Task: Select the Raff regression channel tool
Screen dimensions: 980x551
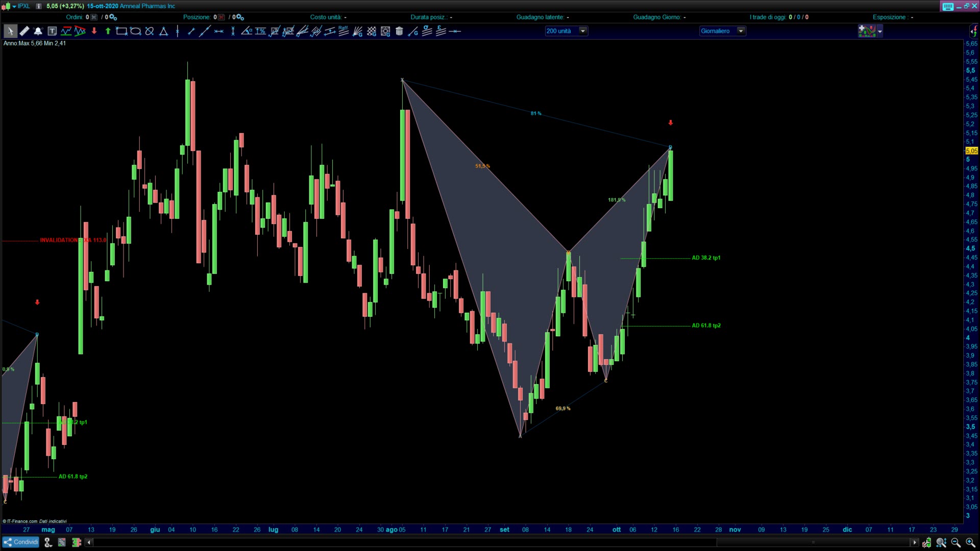Action: (344, 31)
